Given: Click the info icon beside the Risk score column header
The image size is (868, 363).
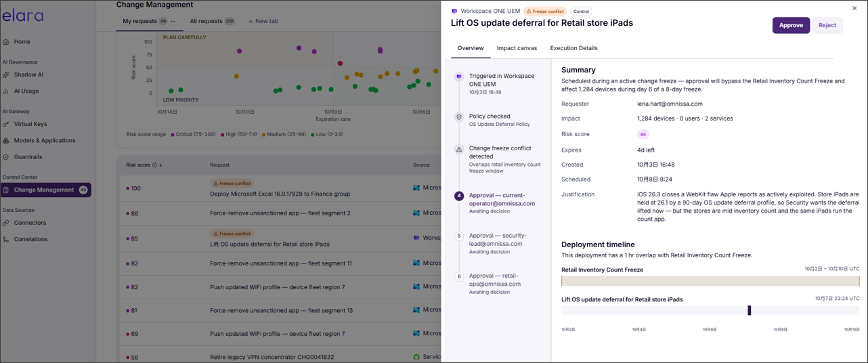Looking at the screenshot, I should tap(155, 165).
